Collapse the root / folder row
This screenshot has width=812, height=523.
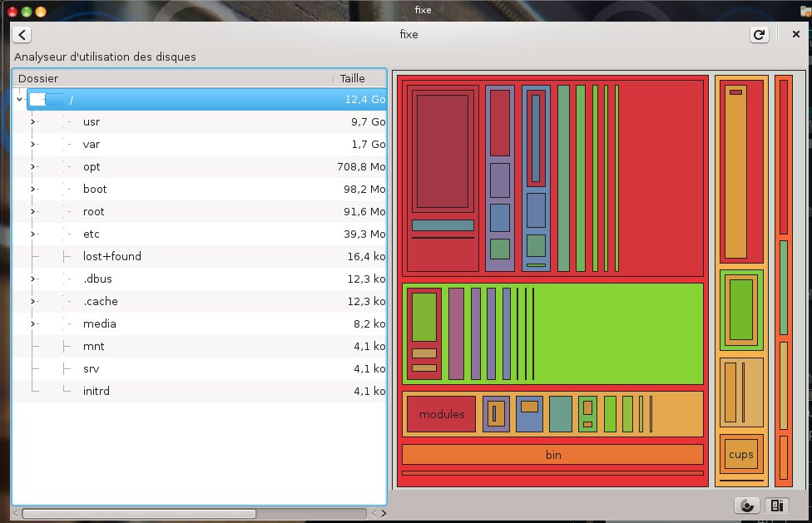pos(20,99)
